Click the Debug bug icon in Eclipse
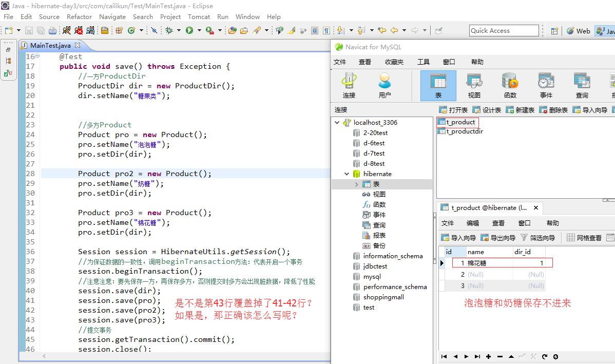This screenshot has width=615, height=364. (169, 30)
